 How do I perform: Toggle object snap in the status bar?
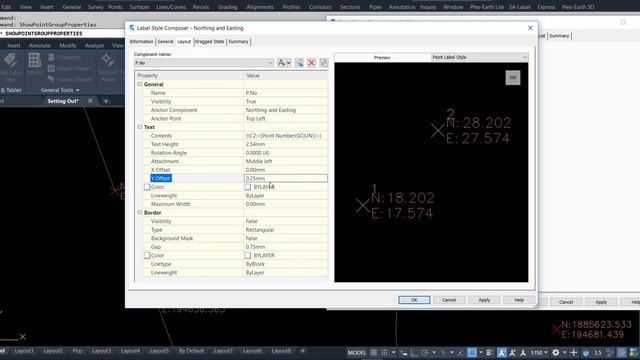point(471,353)
